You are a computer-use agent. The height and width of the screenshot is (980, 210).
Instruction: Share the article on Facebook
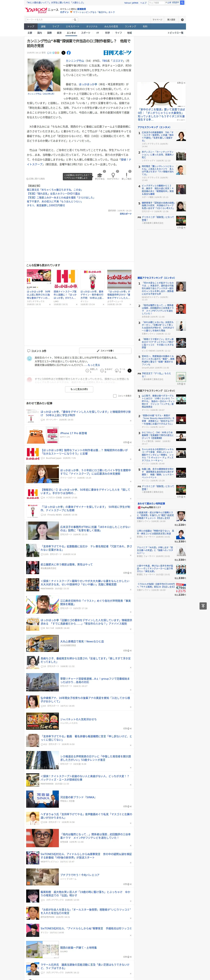click(x=69, y=53)
